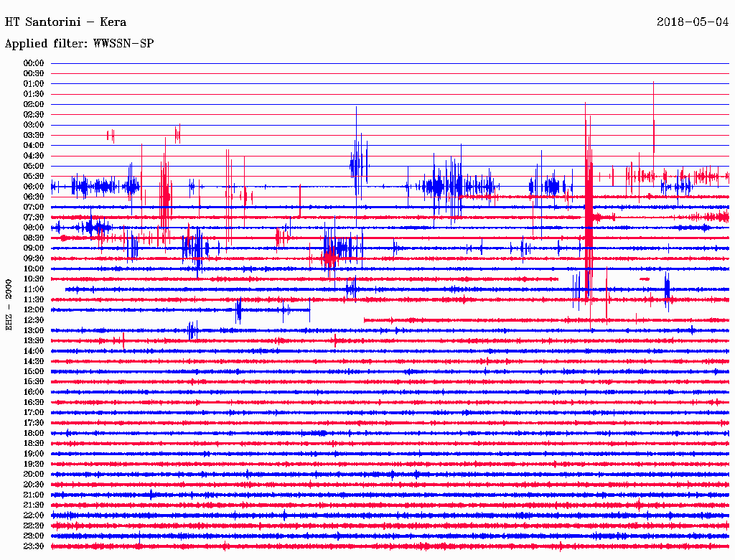Click the 06:30 time label

coord(34,197)
